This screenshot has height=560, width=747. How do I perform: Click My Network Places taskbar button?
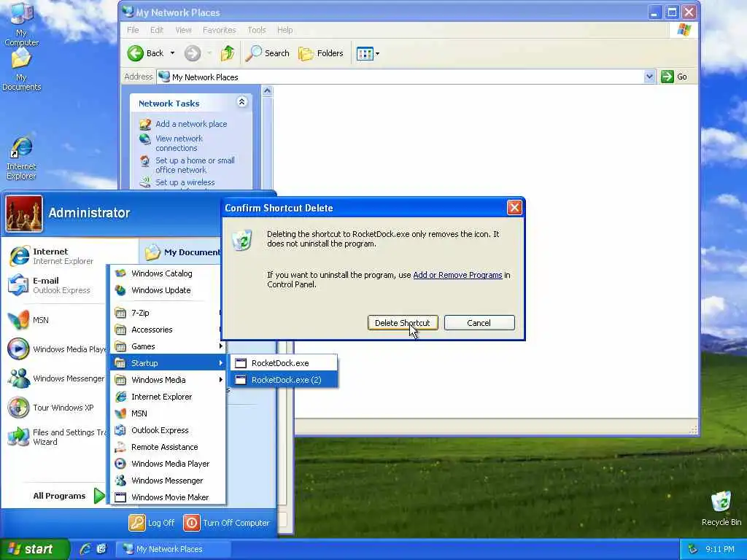[x=174, y=549]
